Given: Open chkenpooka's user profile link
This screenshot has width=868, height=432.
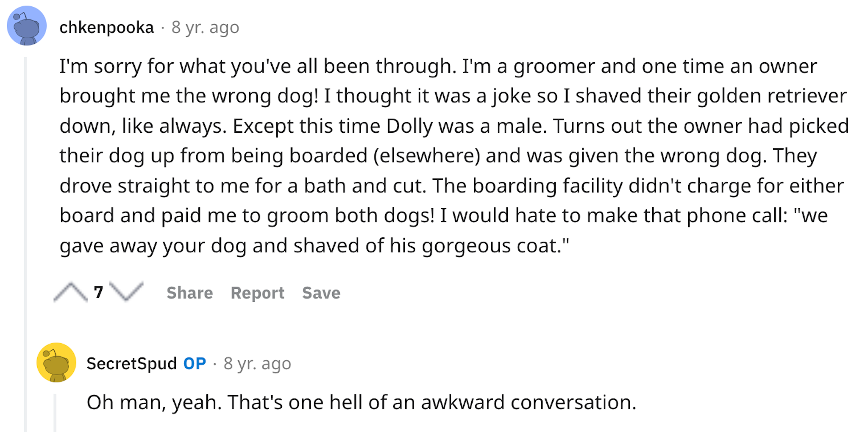Looking at the screenshot, I should [x=106, y=28].
